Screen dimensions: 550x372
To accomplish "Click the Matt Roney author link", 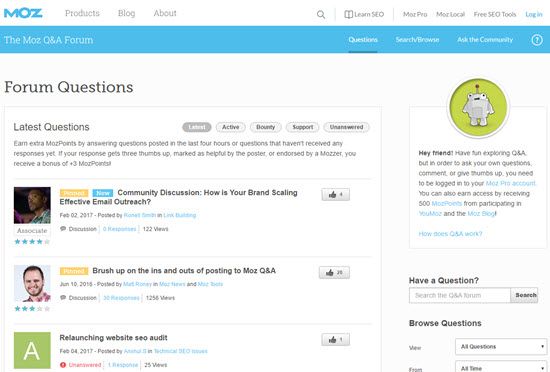I will coord(138,284).
